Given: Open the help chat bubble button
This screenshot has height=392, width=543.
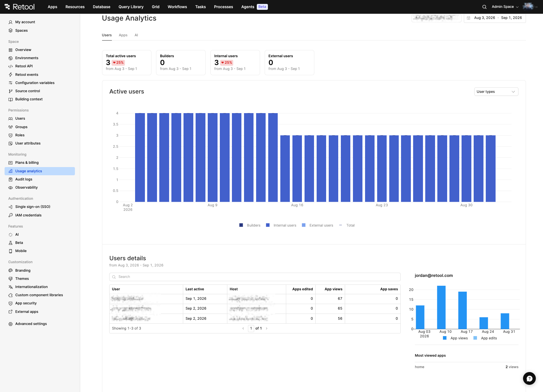Looking at the screenshot, I should click(529, 379).
